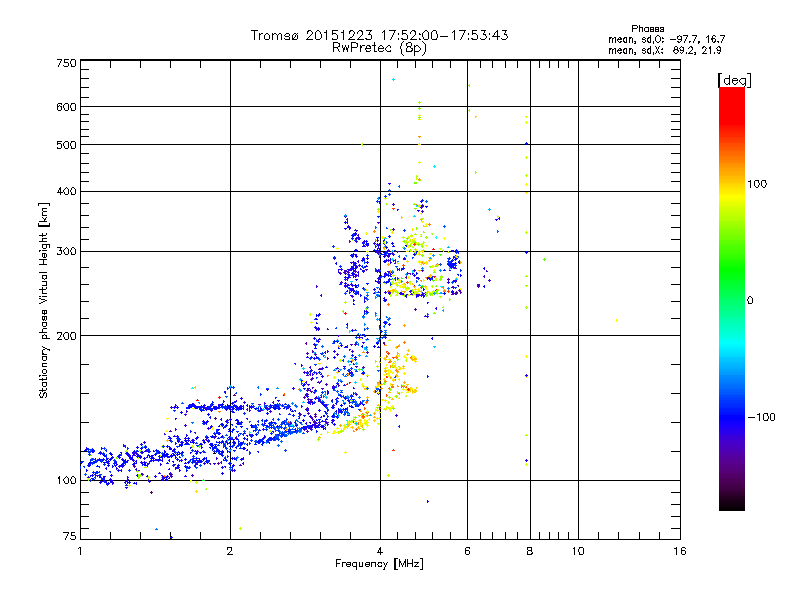Click the 'RwPretec (8p)' subtitle
This screenshot has height=600, width=800.
[379, 48]
